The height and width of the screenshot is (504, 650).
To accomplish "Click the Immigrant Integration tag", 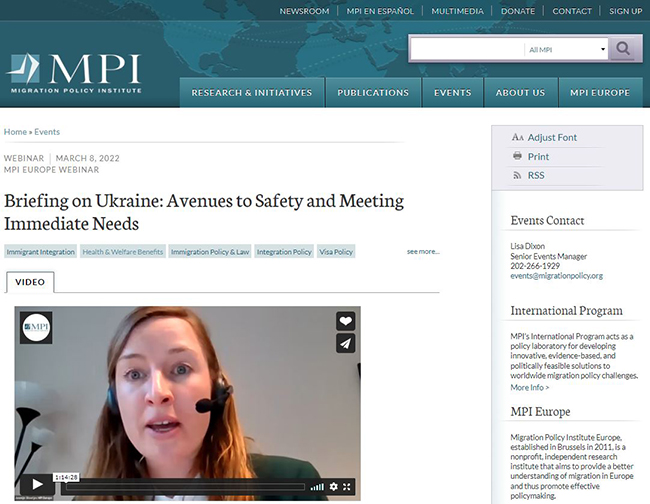I will (41, 252).
